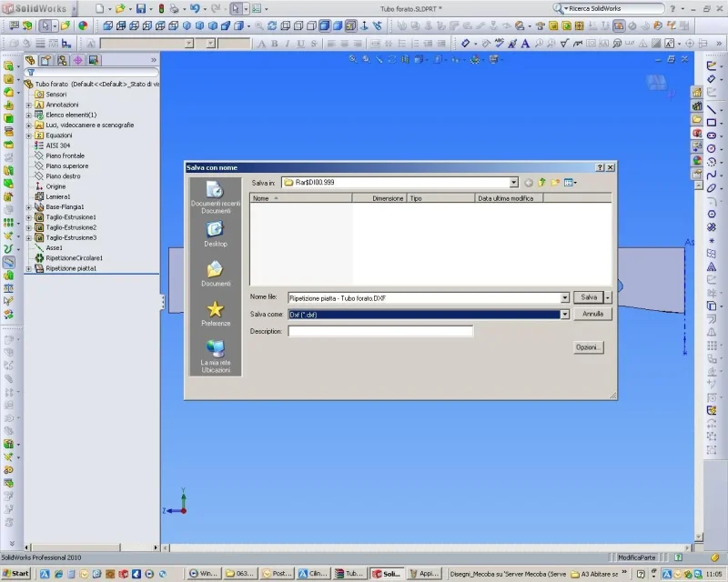The image size is (728, 582).
Task: Expand the Base-Flangia1 feature
Action: pyautogui.click(x=29, y=207)
